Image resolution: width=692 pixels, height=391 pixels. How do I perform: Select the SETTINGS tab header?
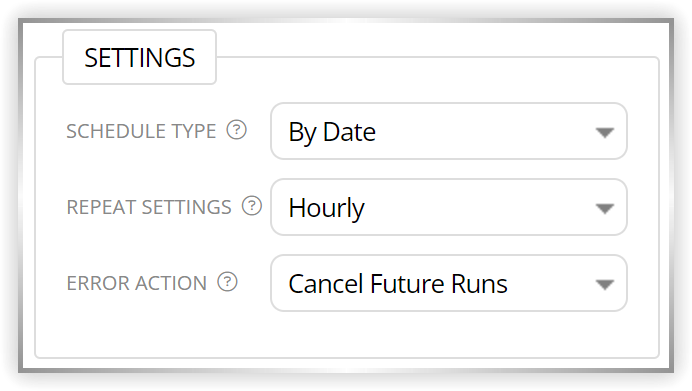click(139, 57)
